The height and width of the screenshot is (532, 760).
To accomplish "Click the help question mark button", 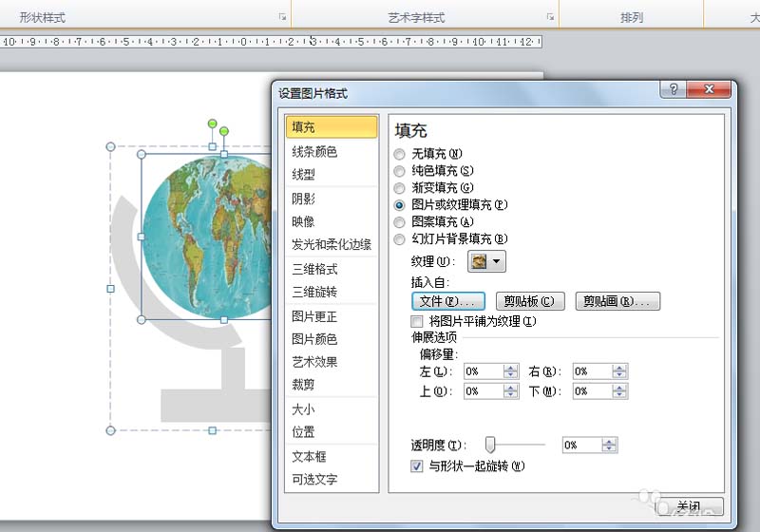I will [x=674, y=89].
